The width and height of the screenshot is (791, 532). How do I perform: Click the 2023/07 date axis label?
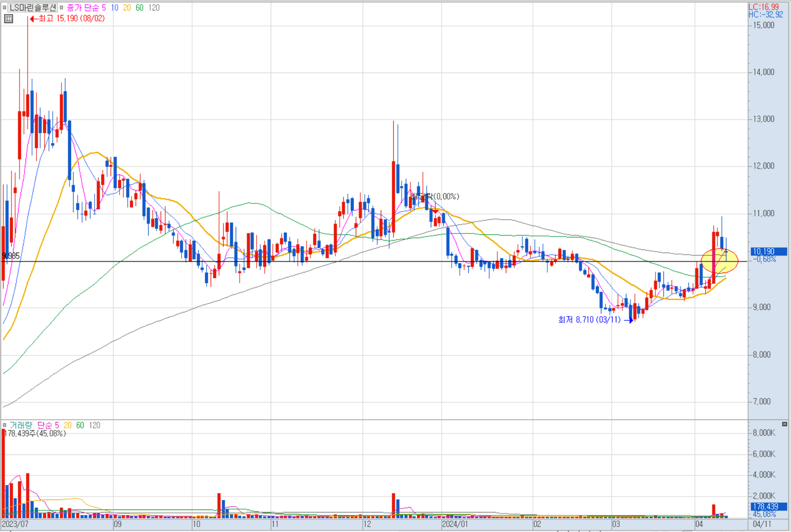16,524
